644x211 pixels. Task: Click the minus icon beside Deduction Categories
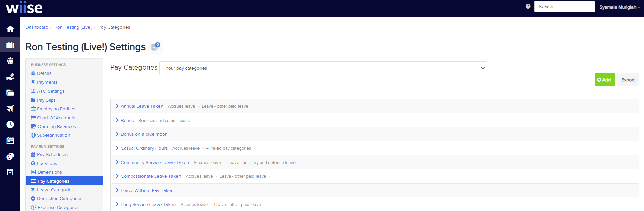[x=33, y=198]
